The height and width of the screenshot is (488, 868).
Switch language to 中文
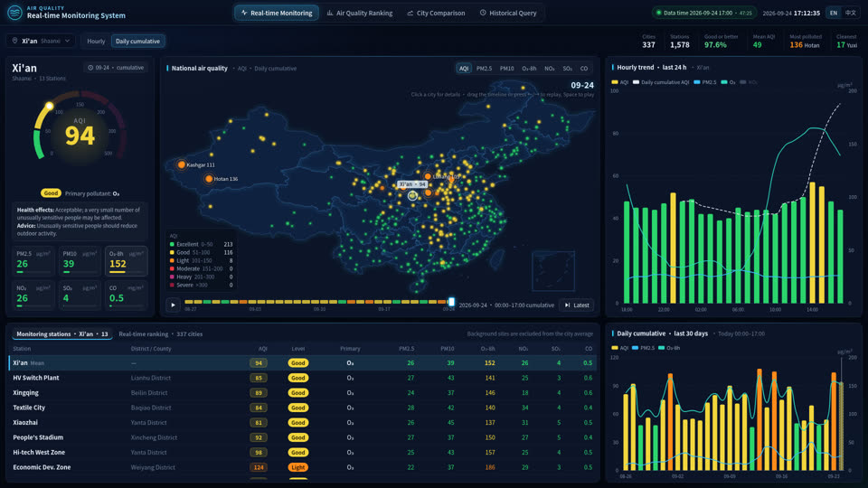pyautogui.click(x=850, y=13)
